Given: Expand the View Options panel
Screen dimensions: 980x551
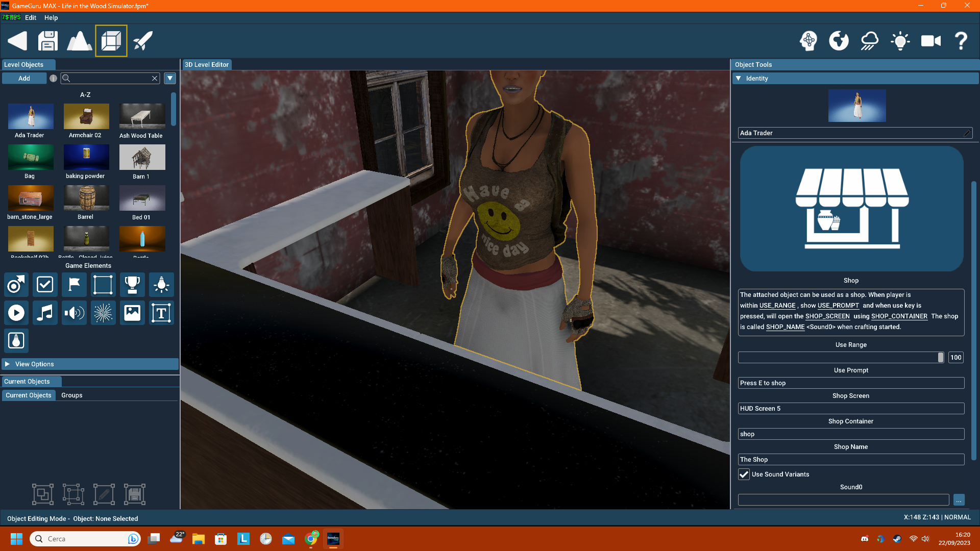Looking at the screenshot, I should click(x=8, y=364).
